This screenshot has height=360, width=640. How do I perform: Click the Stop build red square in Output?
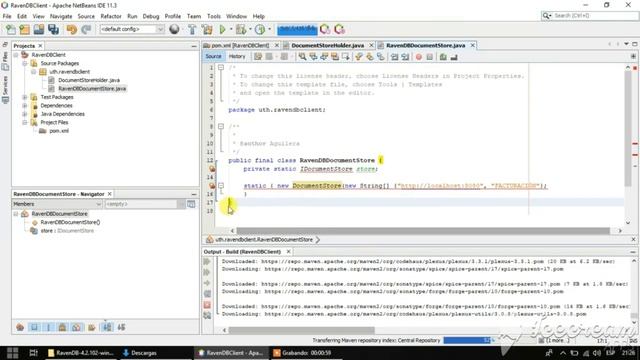pyautogui.click(x=207, y=305)
